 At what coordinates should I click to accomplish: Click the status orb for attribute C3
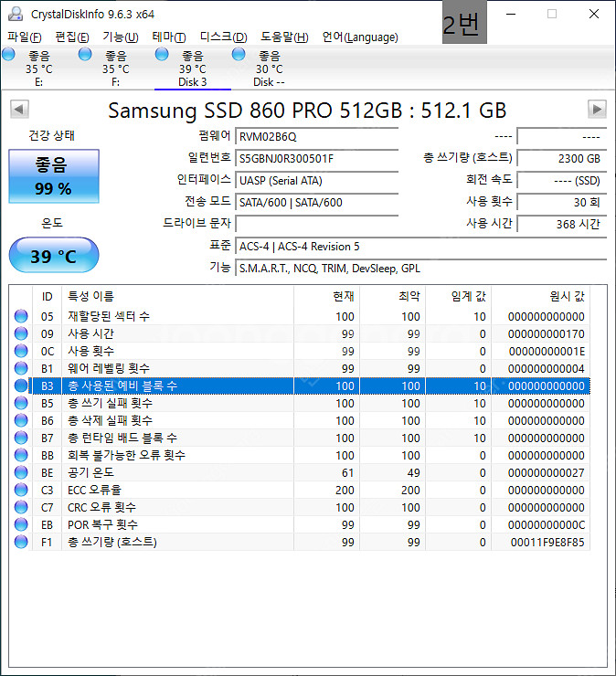[x=21, y=490]
